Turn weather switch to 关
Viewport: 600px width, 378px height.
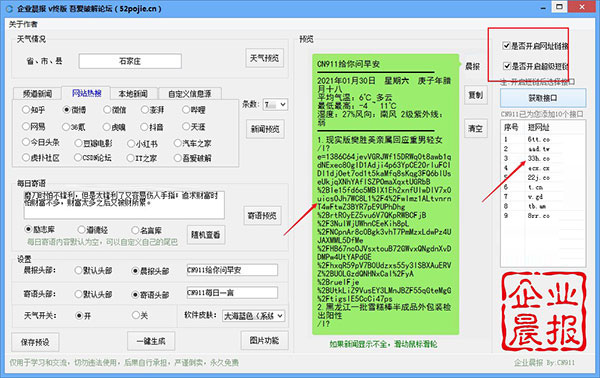[140, 315]
